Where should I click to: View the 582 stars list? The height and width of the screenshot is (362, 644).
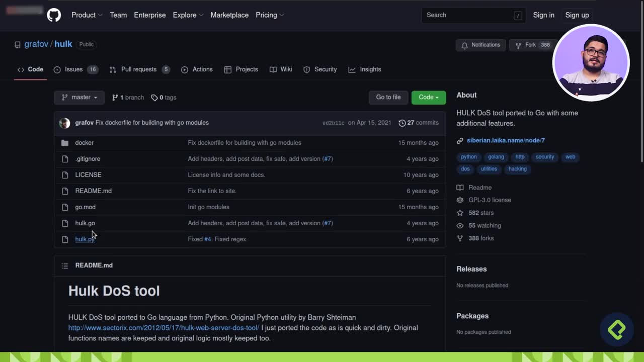click(x=475, y=213)
